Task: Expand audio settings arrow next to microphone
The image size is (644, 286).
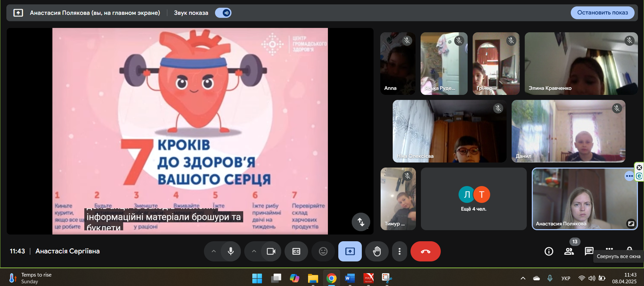Action: pyautogui.click(x=214, y=251)
